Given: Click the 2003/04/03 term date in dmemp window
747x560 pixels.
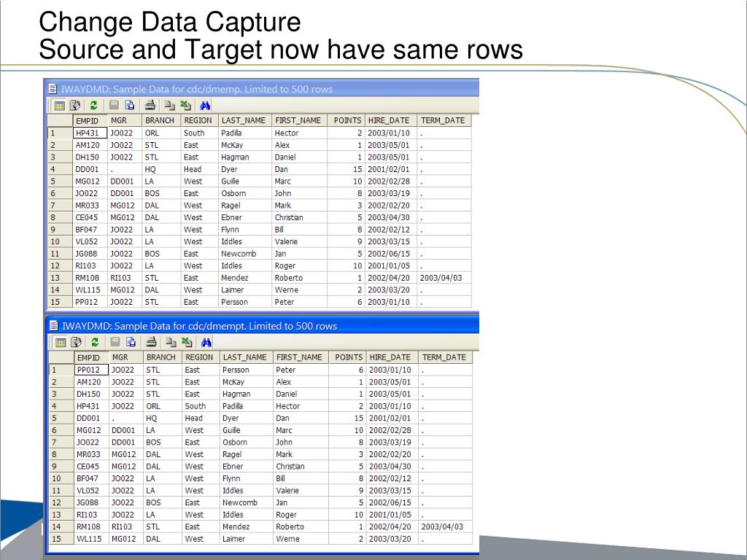Looking at the screenshot, I should 444,278.
